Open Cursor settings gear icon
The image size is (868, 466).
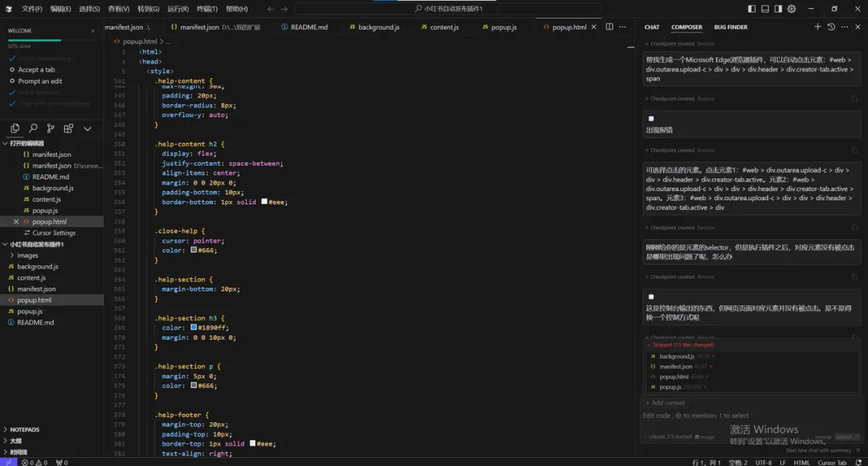click(792, 9)
